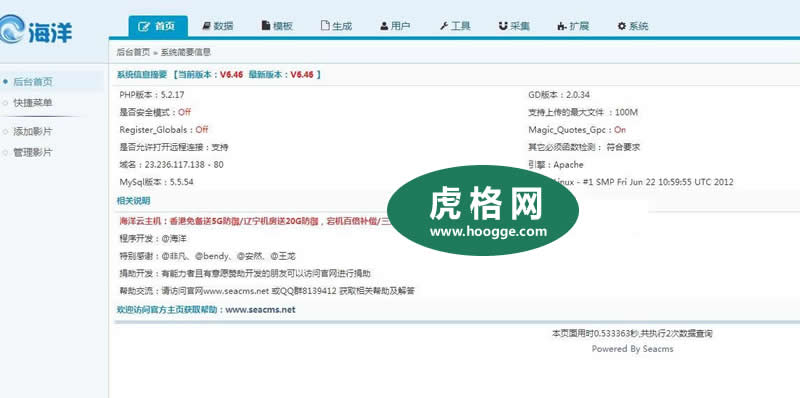Select 后台首页 in the sidebar
The width and height of the screenshot is (800, 398).
pyautogui.click(x=33, y=82)
